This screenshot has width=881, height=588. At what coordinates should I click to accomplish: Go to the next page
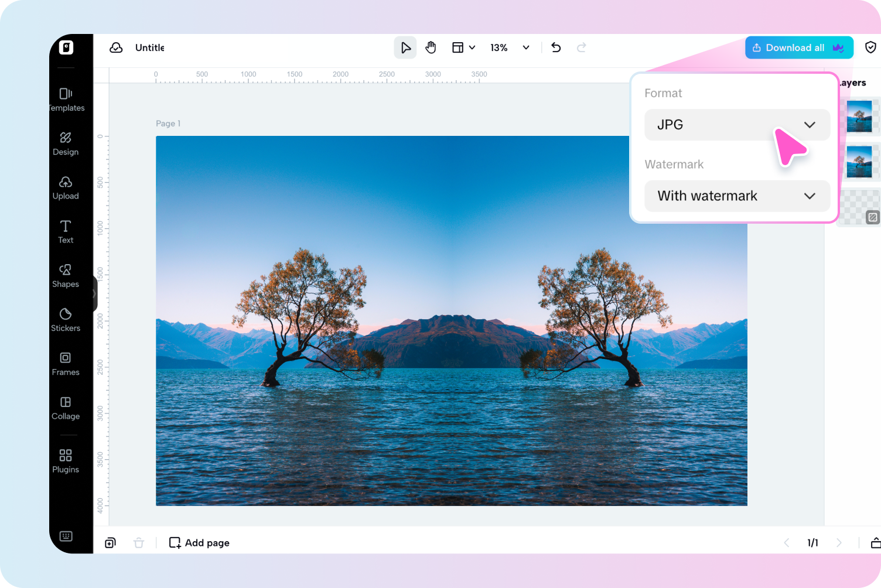point(839,543)
